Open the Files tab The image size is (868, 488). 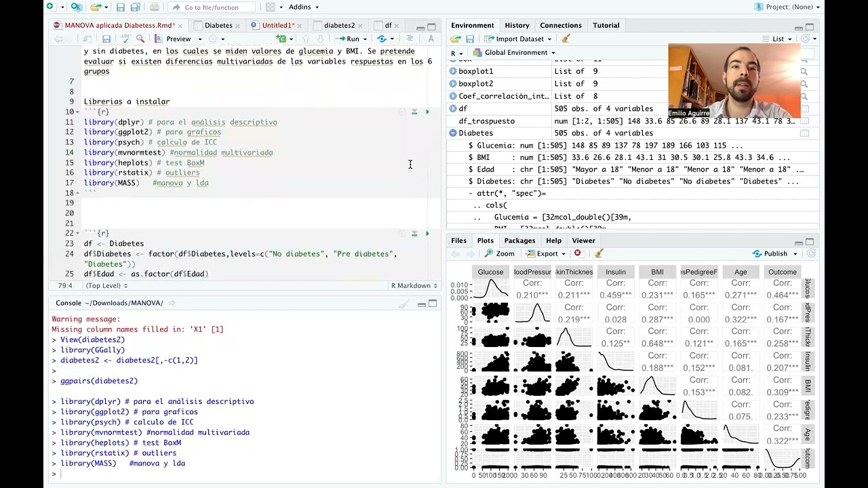pyautogui.click(x=459, y=241)
